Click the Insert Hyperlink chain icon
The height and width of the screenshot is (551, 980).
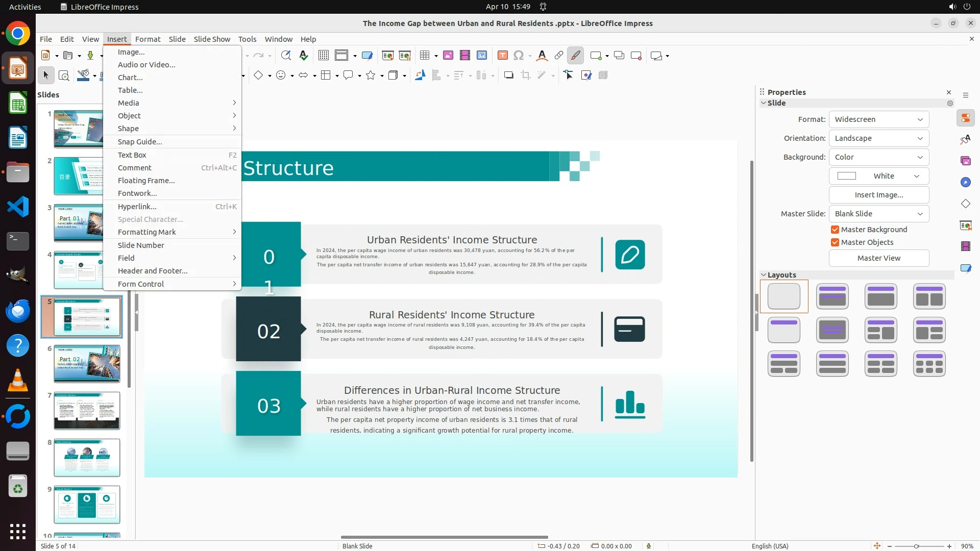coord(559,56)
